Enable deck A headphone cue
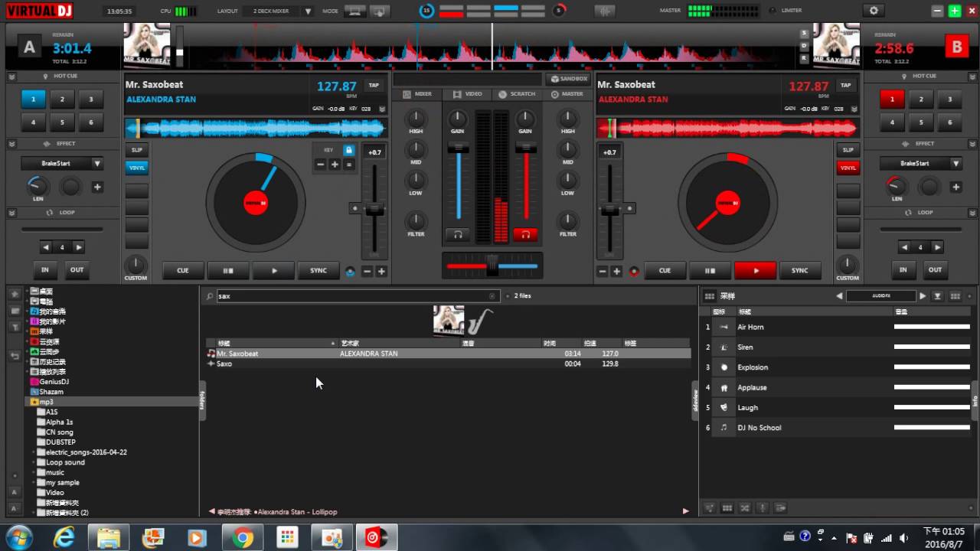Screen dimensions: 980x551 click(x=458, y=234)
